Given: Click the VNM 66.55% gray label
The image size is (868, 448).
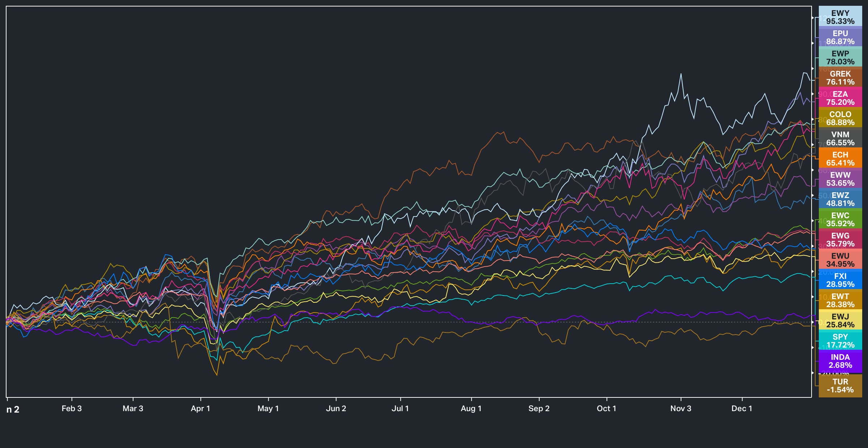Looking at the screenshot, I should (x=840, y=138).
